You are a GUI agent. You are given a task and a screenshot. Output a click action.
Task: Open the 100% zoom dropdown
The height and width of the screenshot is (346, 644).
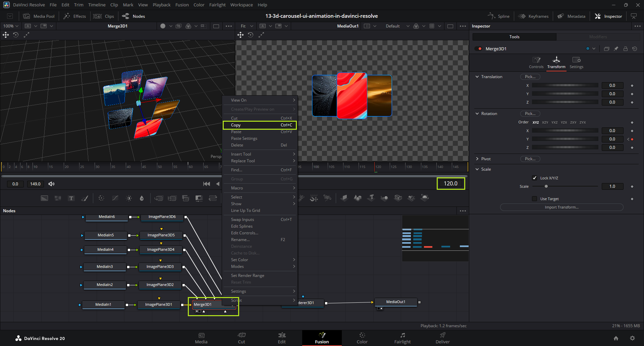coord(11,26)
